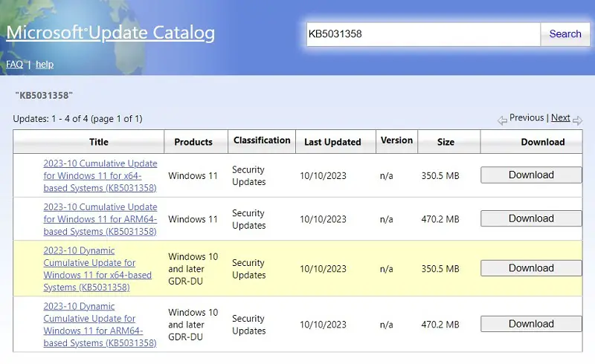Open Dynamic Cumulative Update for ARM64-based Systems link
Screen dimensions: 595x364
coord(100,325)
